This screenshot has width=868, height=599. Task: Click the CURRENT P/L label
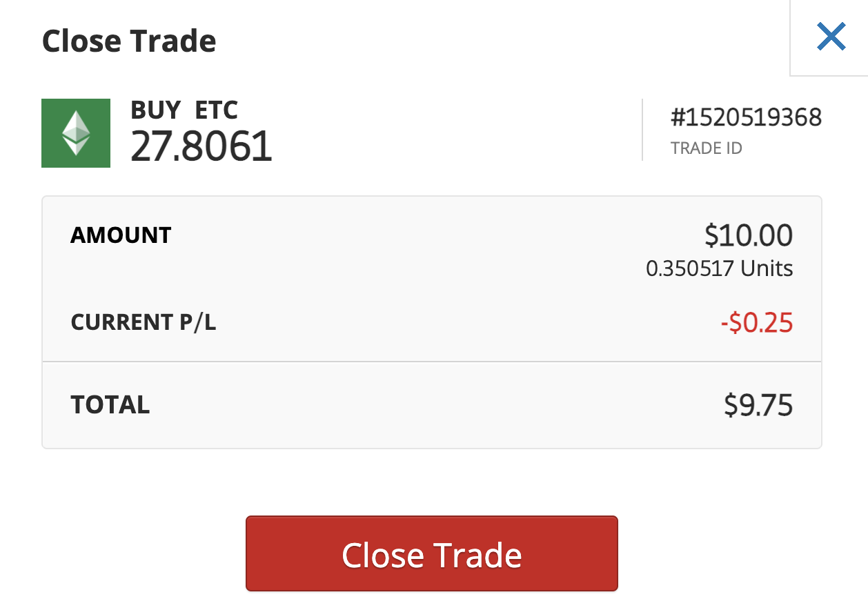pos(144,322)
